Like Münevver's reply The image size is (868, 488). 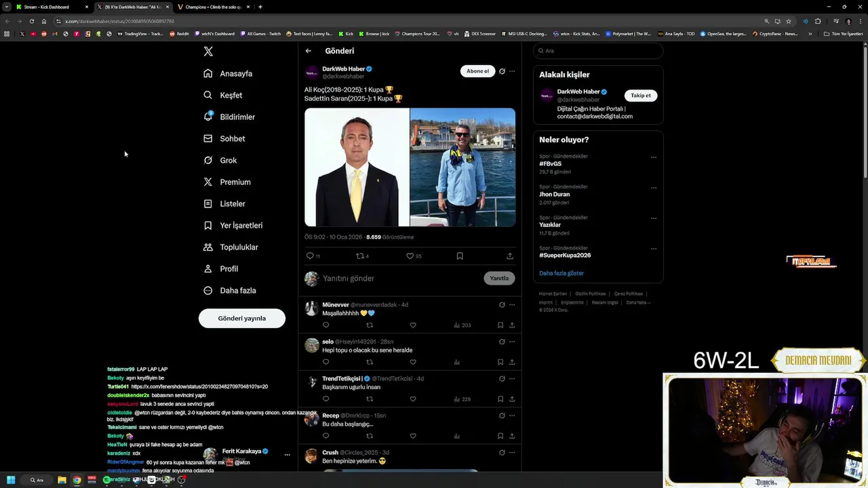point(413,325)
